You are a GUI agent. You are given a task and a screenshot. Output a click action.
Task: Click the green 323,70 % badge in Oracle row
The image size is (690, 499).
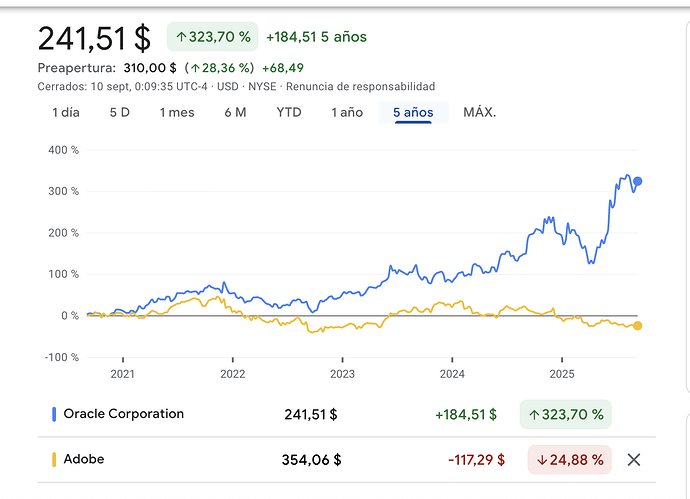click(x=566, y=414)
